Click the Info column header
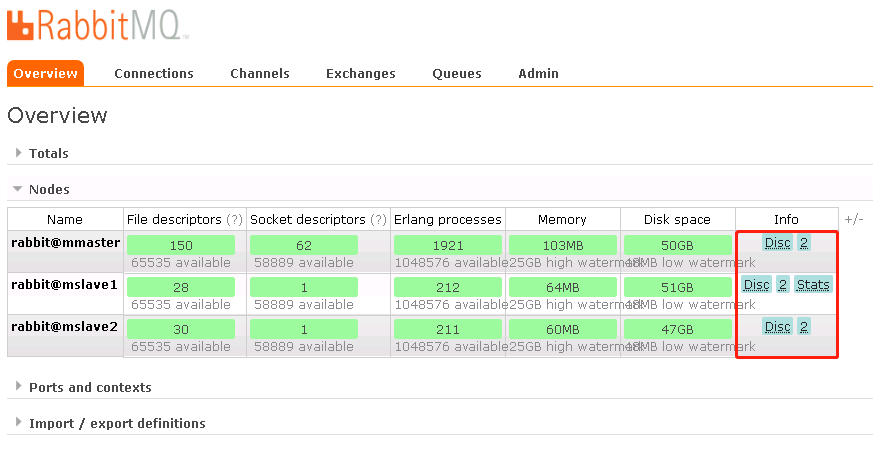This screenshot has height=449, width=873. coord(786,219)
